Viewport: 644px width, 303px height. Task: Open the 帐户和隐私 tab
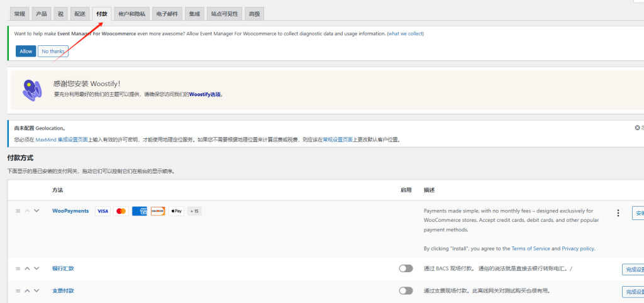[131, 14]
